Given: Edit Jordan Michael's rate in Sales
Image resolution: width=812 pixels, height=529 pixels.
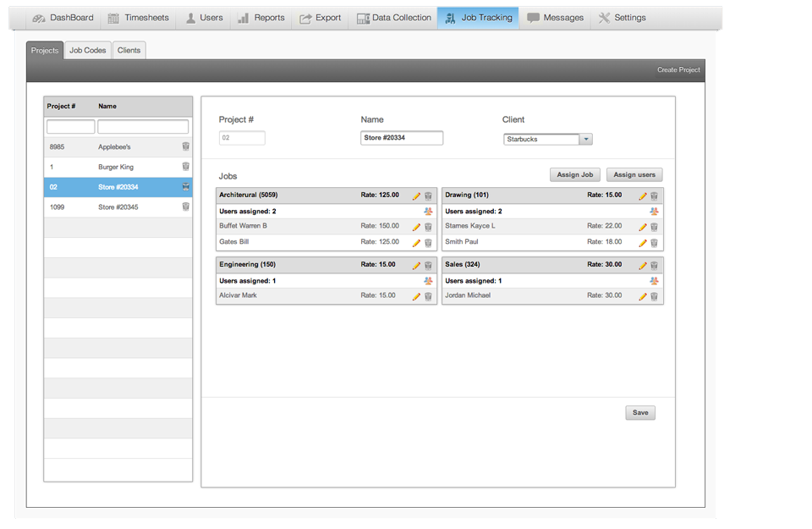Looking at the screenshot, I should click(x=642, y=296).
